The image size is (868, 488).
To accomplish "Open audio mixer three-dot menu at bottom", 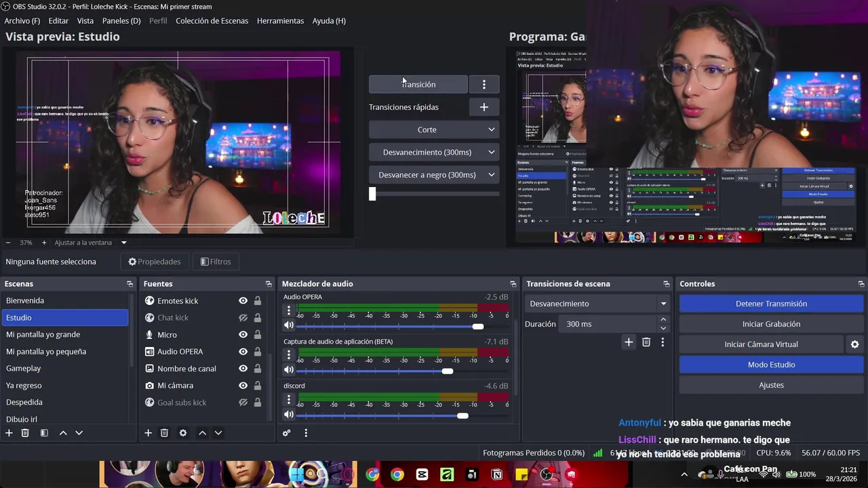I will (x=306, y=432).
